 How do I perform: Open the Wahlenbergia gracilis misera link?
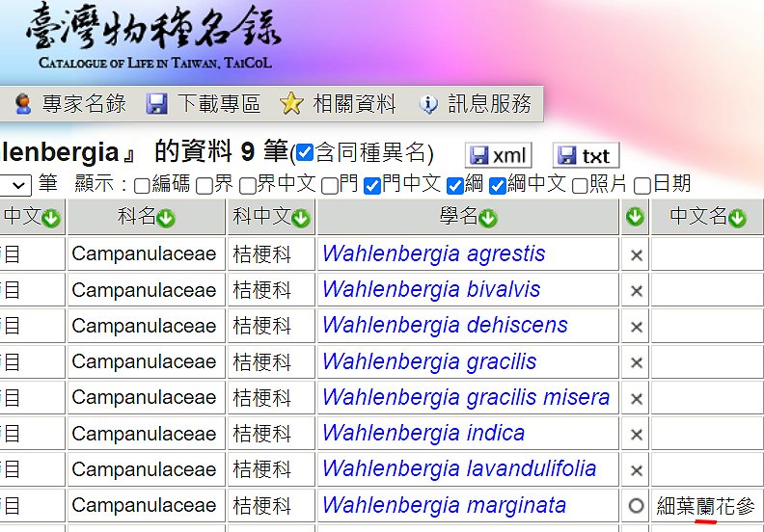466,397
